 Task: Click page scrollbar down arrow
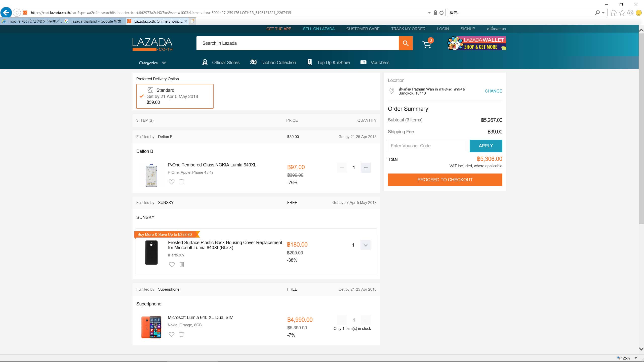641,349
